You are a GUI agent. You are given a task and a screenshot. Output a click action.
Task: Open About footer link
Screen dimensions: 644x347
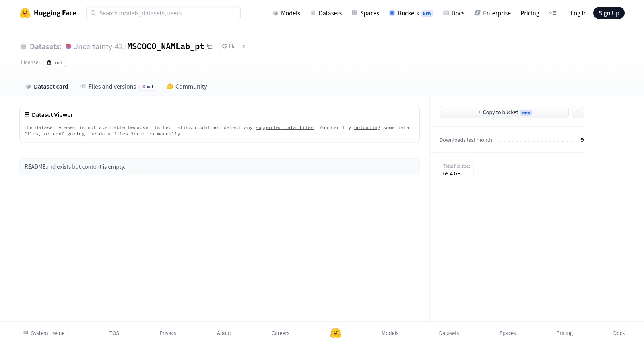click(224, 333)
